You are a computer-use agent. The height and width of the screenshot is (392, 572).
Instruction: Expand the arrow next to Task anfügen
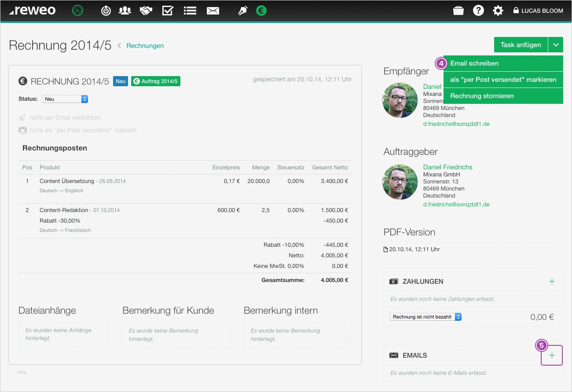[556, 45]
